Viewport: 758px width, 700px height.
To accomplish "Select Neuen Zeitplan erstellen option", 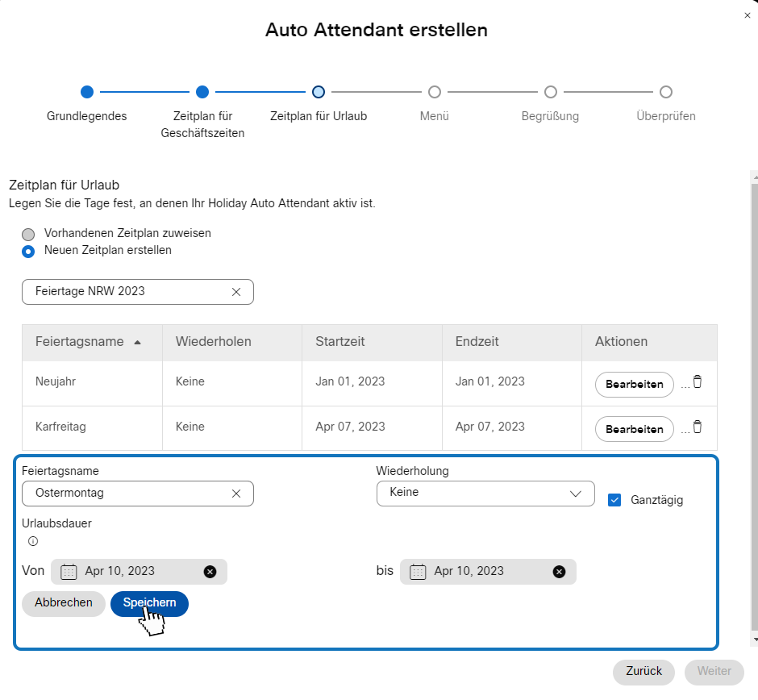I will [x=29, y=251].
